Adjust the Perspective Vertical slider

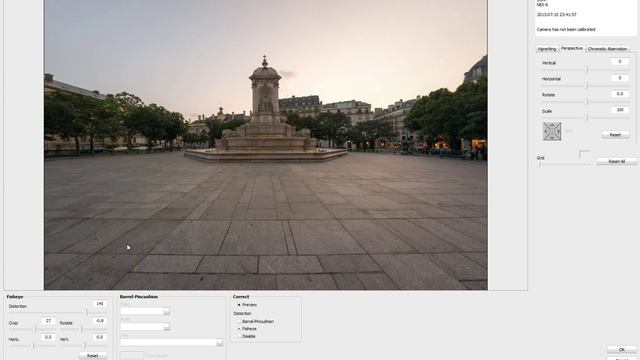(586, 70)
